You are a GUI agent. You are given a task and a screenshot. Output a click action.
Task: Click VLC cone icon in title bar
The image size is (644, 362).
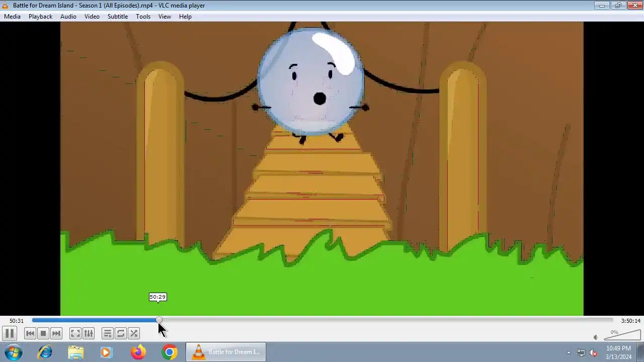tap(5, 5)
